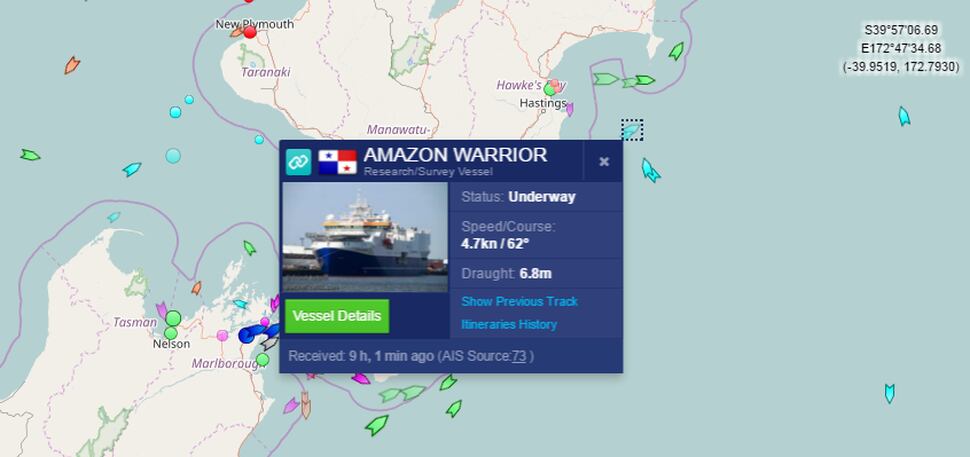Image resolution: width=970 pixels, height=457 pixels.
Task: Close the Amazon Warrior vessel popup
Action: pyautogui.click(x=604, y=162)
